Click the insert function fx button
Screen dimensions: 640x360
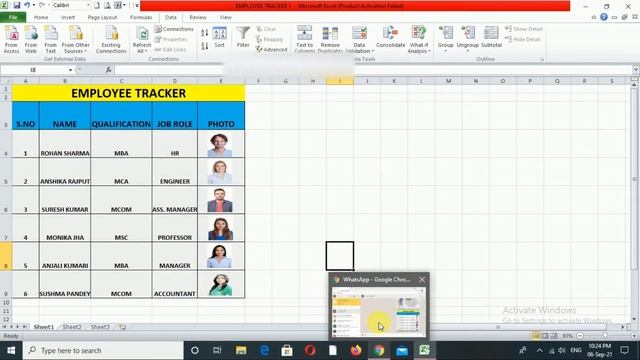click(x=109, y=70)
